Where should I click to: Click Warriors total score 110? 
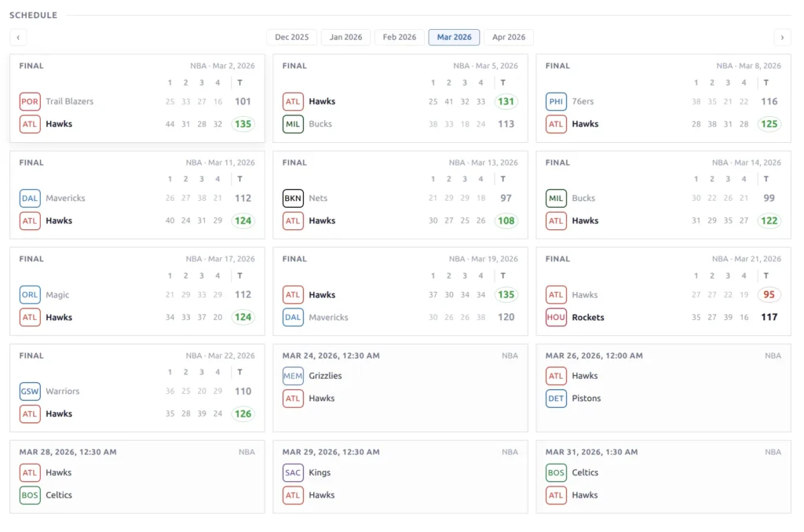pos(243,392)
